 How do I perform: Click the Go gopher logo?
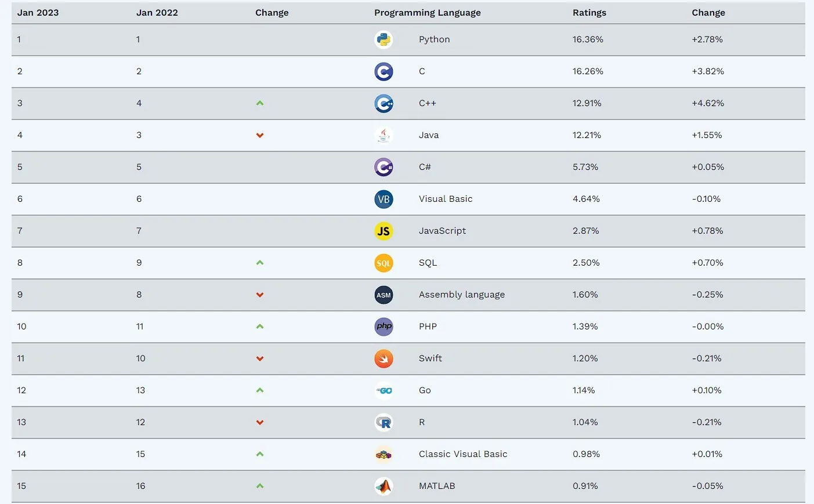pyautogui.click(x=384, y=390)
